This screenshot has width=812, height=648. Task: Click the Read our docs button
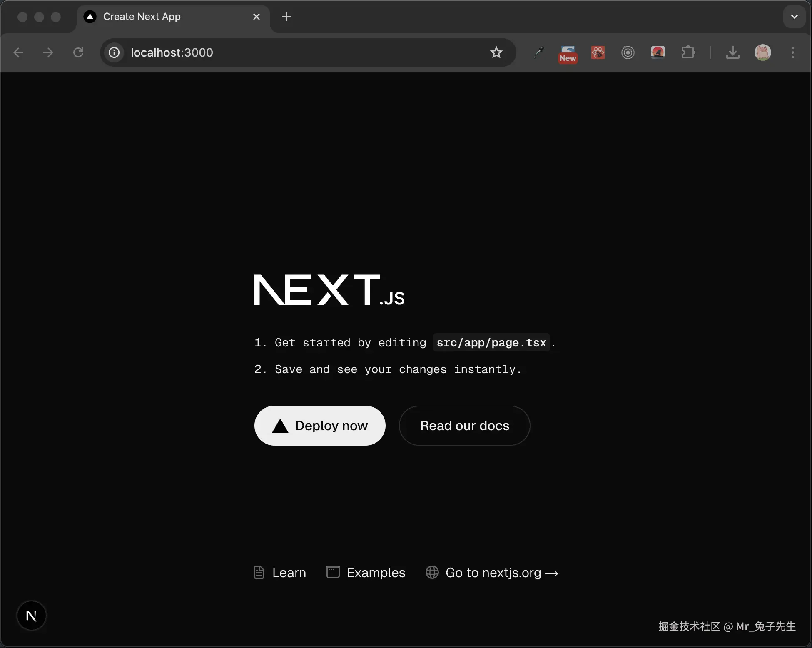(464, 425)
